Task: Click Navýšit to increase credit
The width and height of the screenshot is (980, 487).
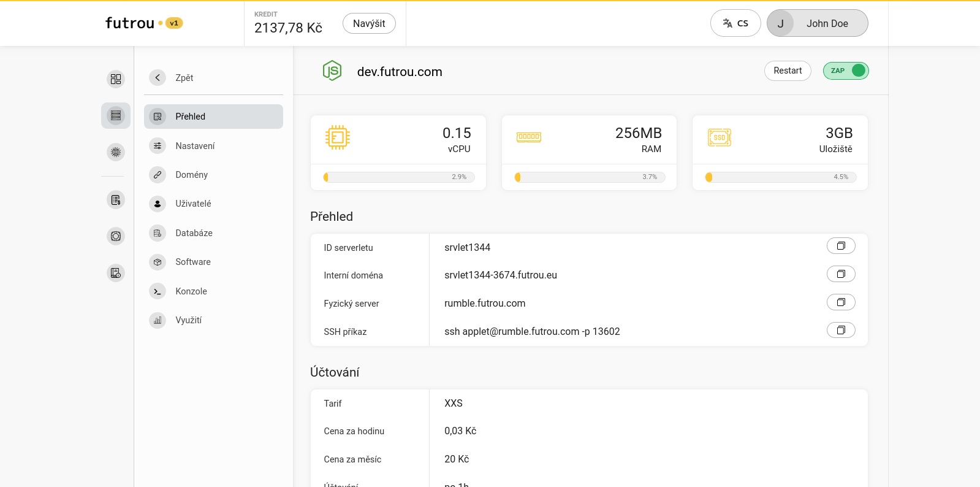Action: pos(369,23)
